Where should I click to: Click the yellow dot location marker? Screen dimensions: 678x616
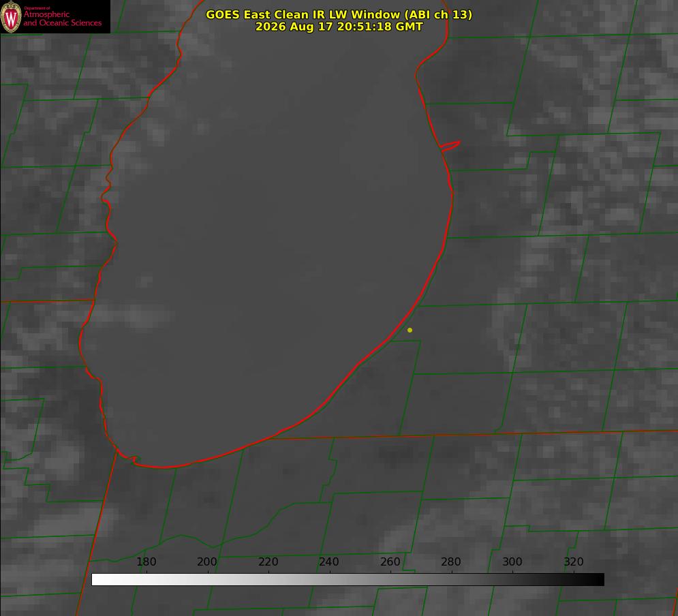tap(410, 330)
